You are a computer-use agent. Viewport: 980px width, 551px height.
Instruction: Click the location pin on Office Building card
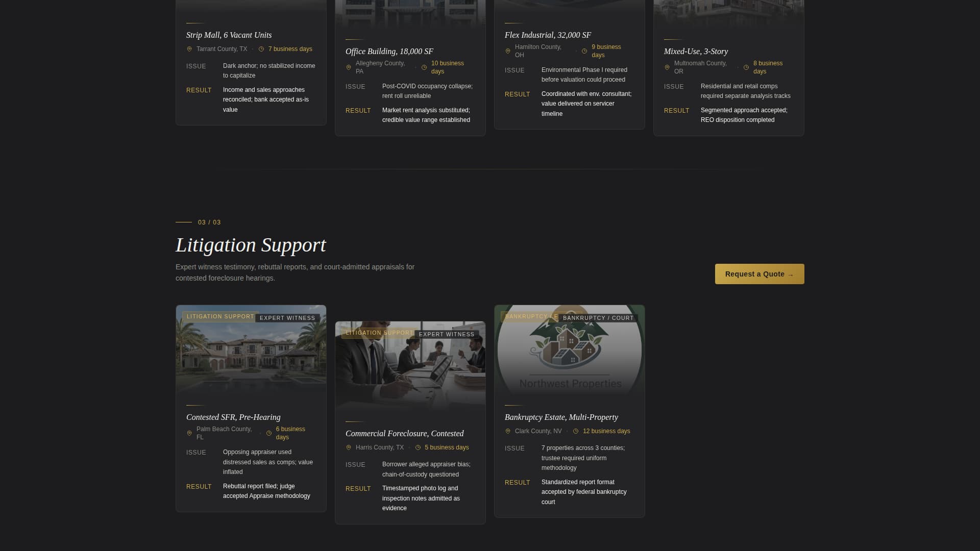[349, 67]
